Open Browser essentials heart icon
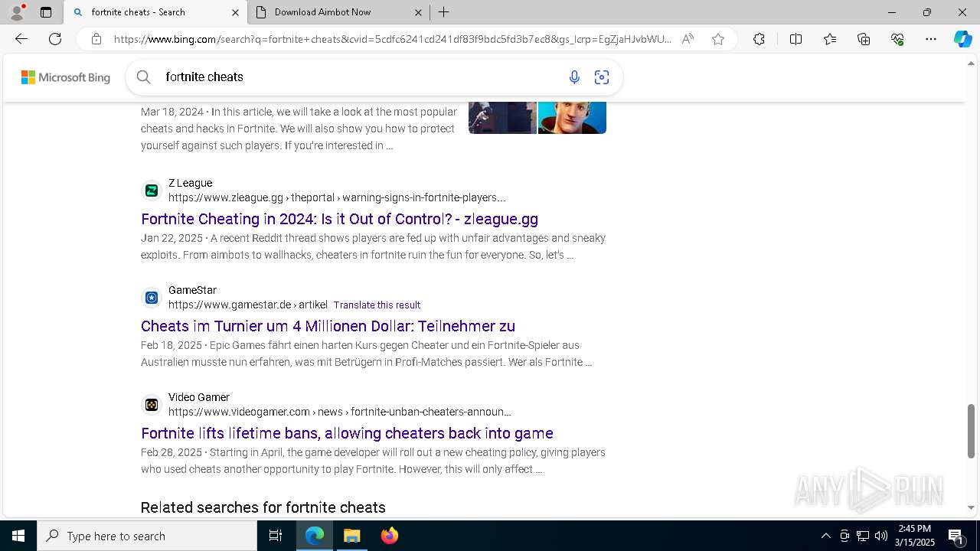Screen dimensions: 980x551 897,39
